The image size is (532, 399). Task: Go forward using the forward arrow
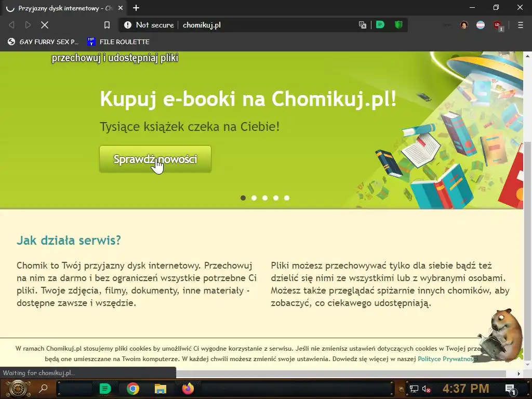28,25
